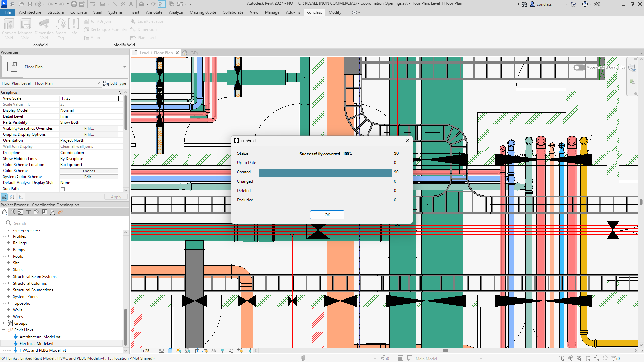Click the Visual Style icon in view control bar
This screenshot has height=362, width=644.
point(170,351)
